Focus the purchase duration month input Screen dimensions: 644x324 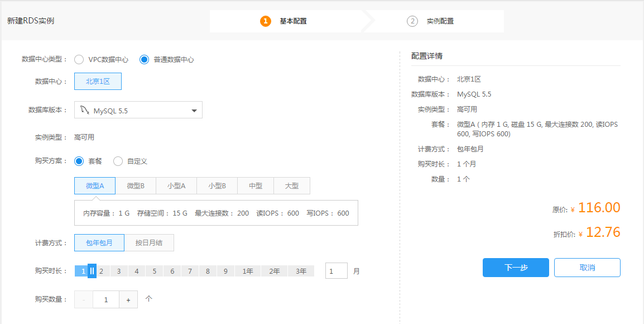[337, 271]
